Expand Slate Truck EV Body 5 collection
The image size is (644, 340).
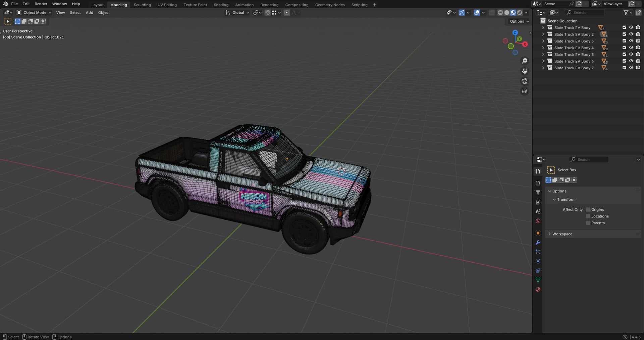(543, 54)
